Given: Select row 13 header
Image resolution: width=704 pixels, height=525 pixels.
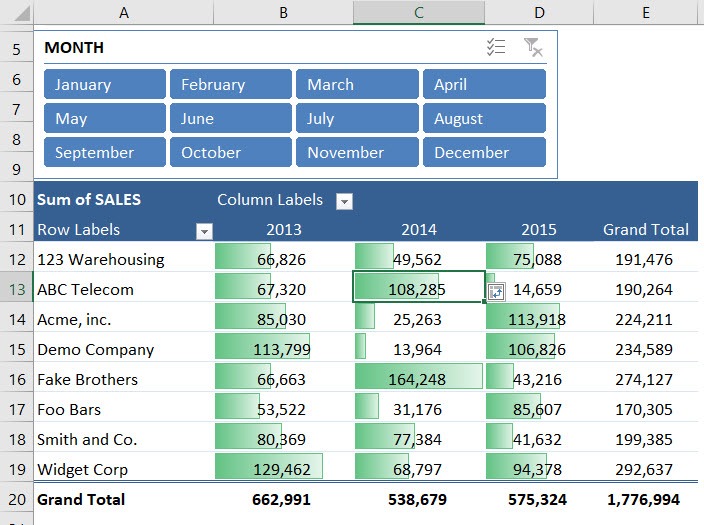Looking at the screenshot, I should tap(17, 289).
